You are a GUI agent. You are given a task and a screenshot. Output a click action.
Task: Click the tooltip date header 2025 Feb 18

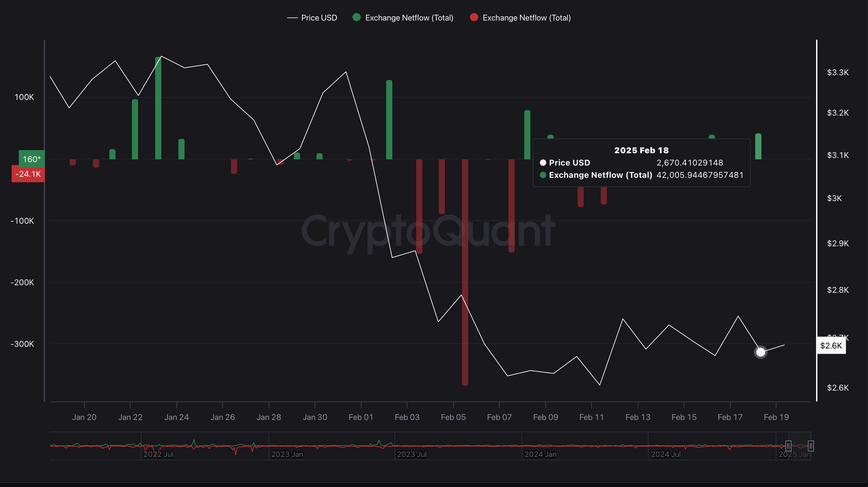641,150
